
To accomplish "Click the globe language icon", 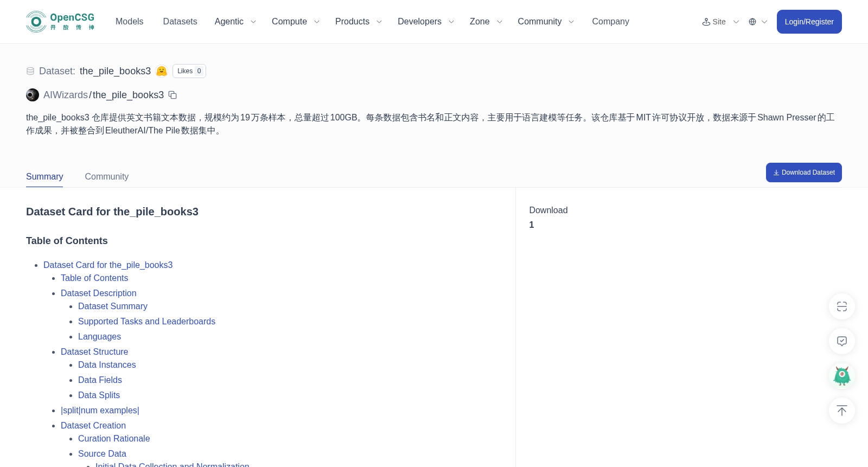I will click(752, 22).
